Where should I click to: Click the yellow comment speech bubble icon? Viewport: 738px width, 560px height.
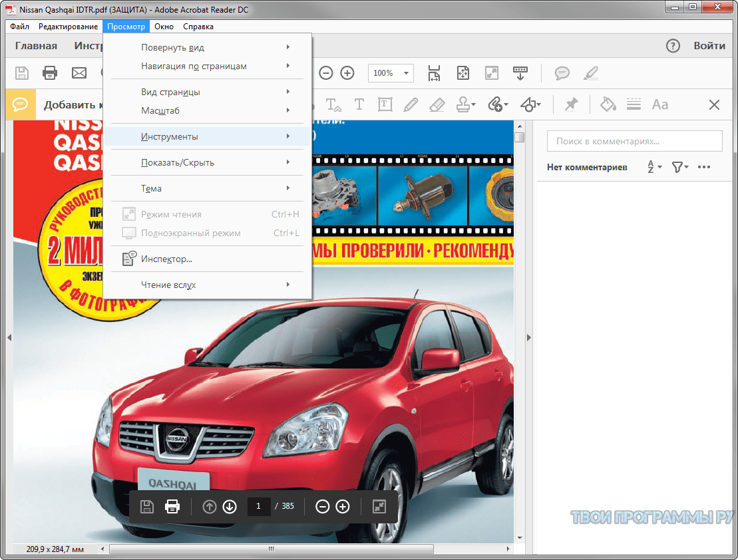(20, 104)
